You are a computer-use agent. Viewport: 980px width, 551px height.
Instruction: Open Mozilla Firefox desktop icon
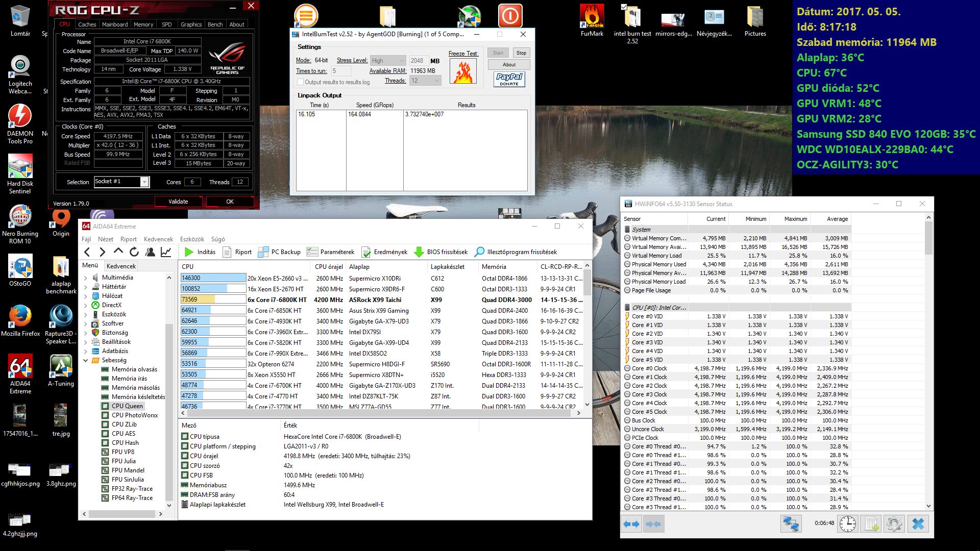click(x=20, y=320)
